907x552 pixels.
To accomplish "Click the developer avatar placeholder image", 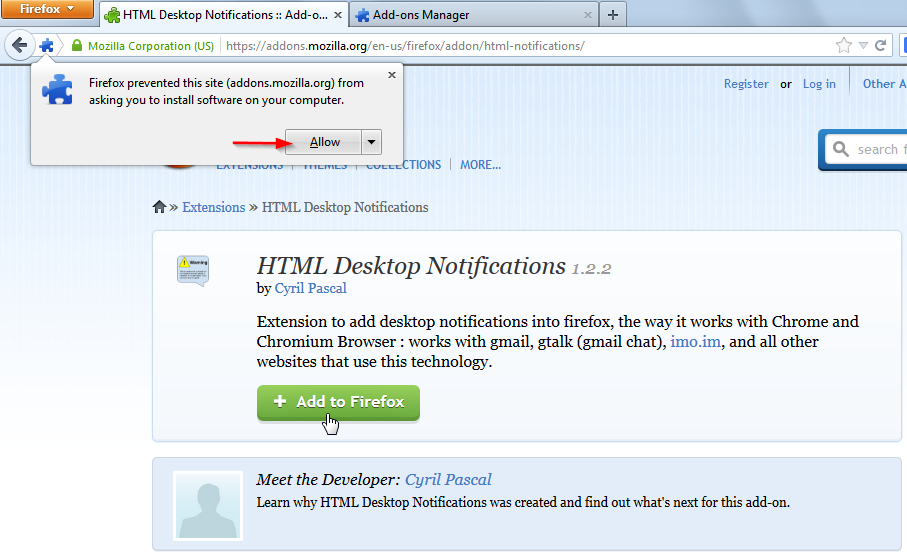I will (208, 506).
